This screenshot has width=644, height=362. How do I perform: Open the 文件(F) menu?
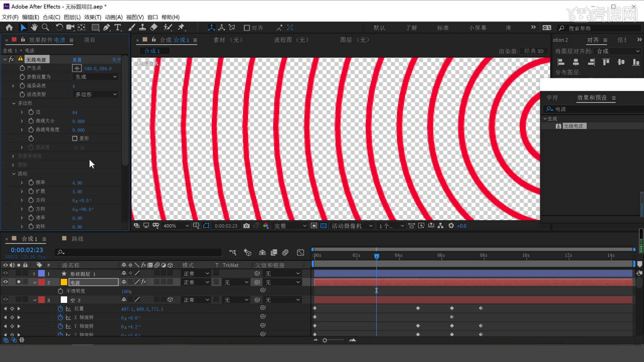coord(10,17)
